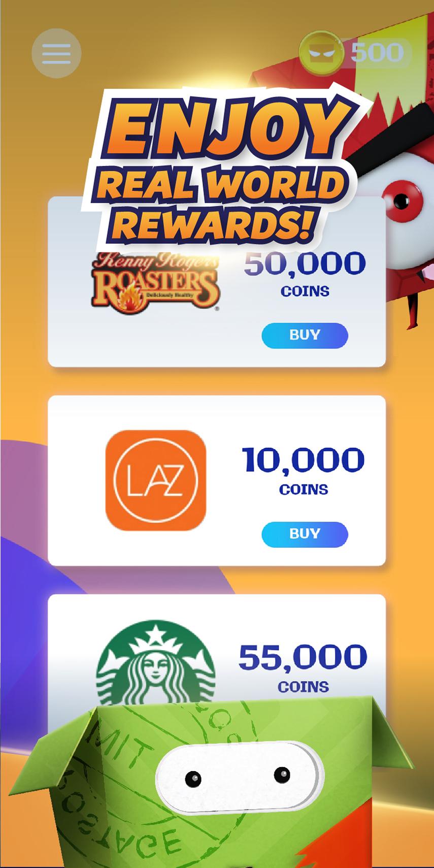Click the ENJOY headline word
Viewport: 434px width, 868px height.
[226, 128]
